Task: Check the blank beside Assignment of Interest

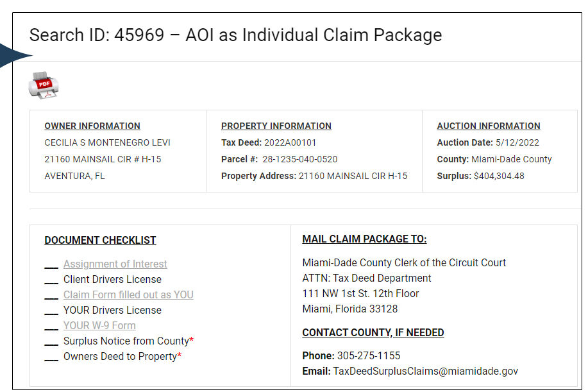Action: [x=51, y=265]
